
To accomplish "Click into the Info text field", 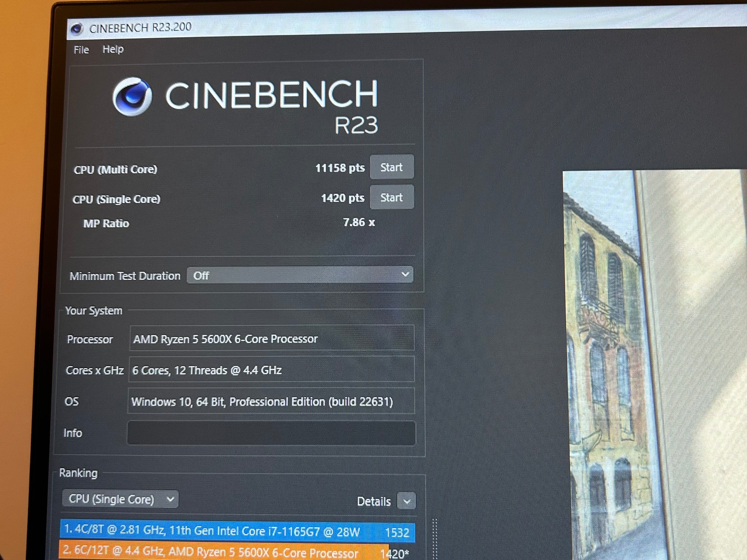I will [271, 433].
